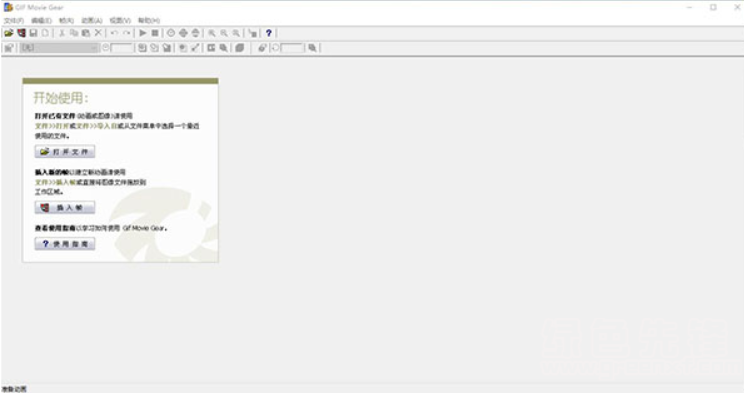The image size is (744, 397).
Task: Click the insert frame toolbar icon
Action: pos(21,33)
